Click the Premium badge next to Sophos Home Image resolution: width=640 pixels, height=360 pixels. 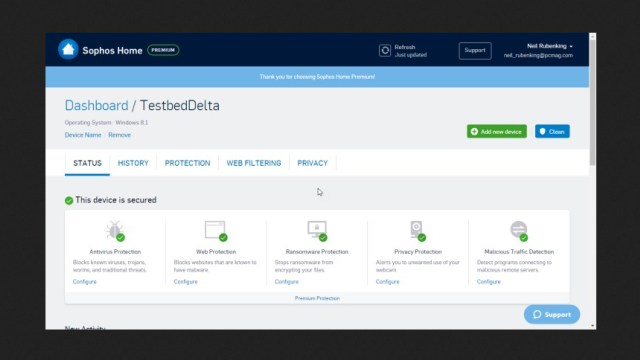click(163, 50)
